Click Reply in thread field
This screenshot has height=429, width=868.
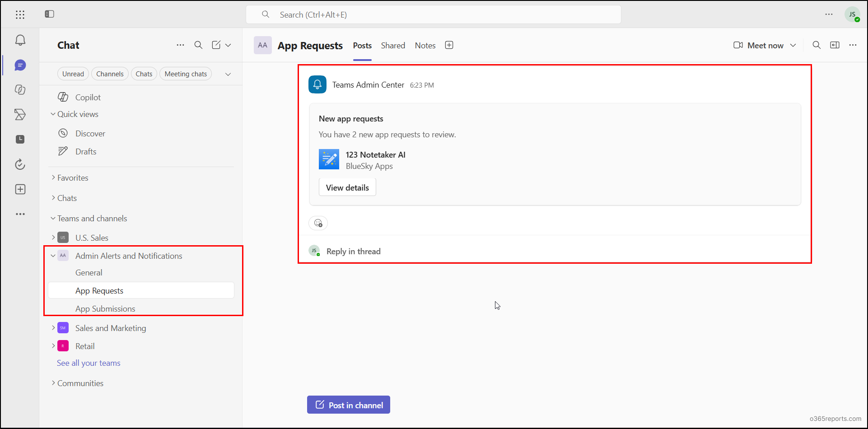353,252
